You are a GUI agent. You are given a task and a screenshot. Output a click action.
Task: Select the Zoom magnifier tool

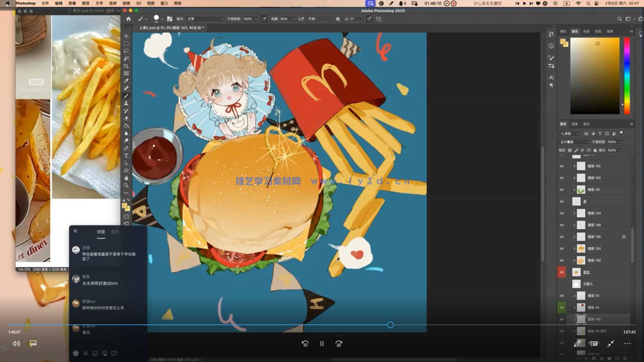126,185
